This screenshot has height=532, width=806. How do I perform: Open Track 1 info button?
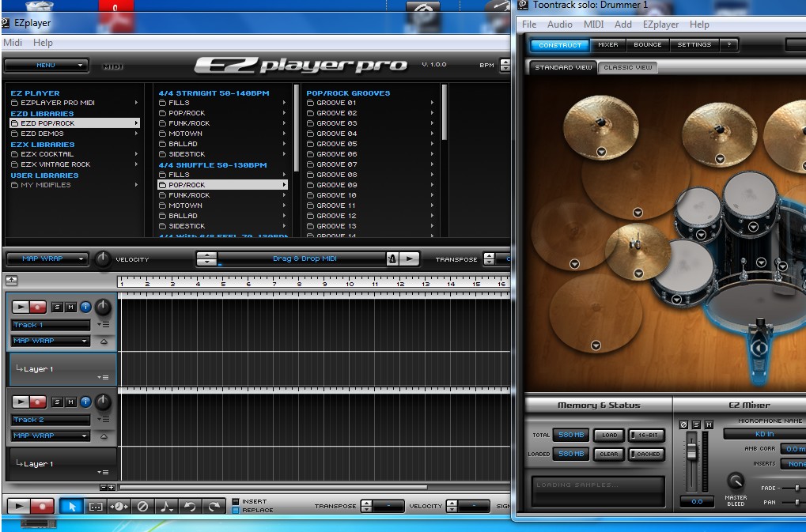coord(85,307)
